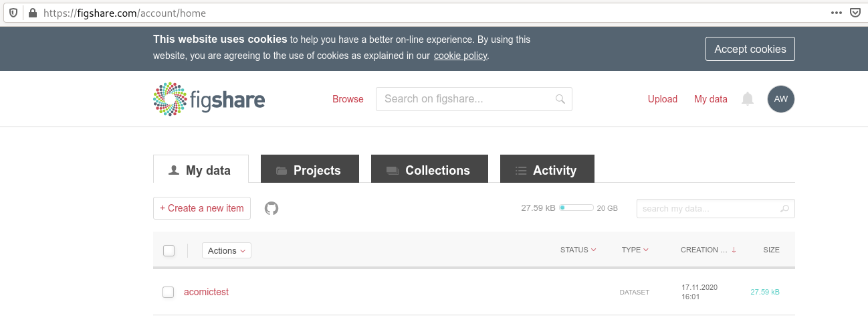Switch to the Collections tab
868x320 pixels.
point(429,170)
